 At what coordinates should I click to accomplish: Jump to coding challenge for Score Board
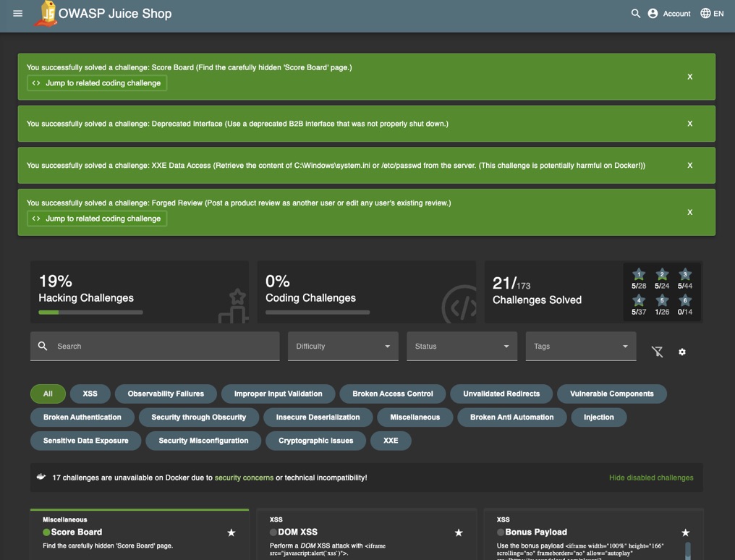pyautogui.click(x=97, y=83)
